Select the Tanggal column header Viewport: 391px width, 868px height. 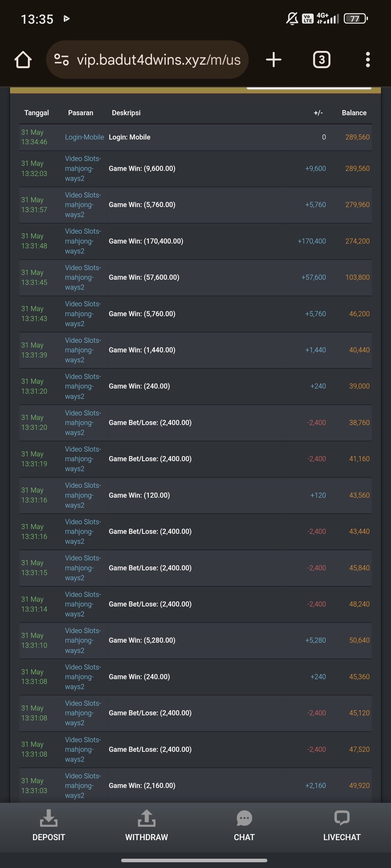(x=37, y=113)
